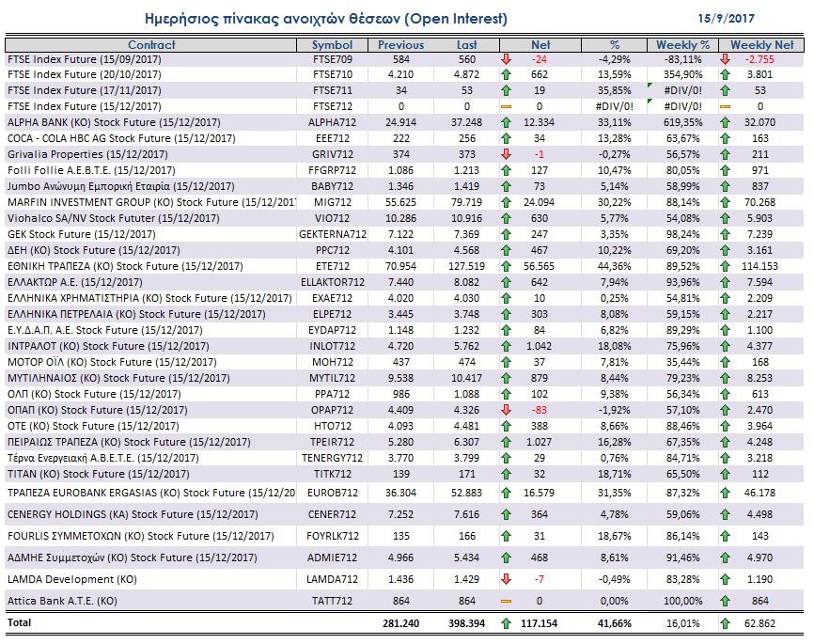Click the green up arrow in MIG712 Net column
814x644 pixels.
coord(506,202)
